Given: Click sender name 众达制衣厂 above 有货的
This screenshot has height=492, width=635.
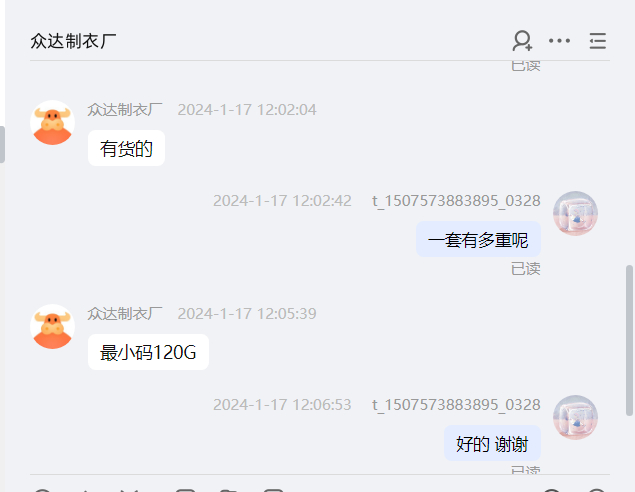Looking at the screenshot, I should (125, 110).
